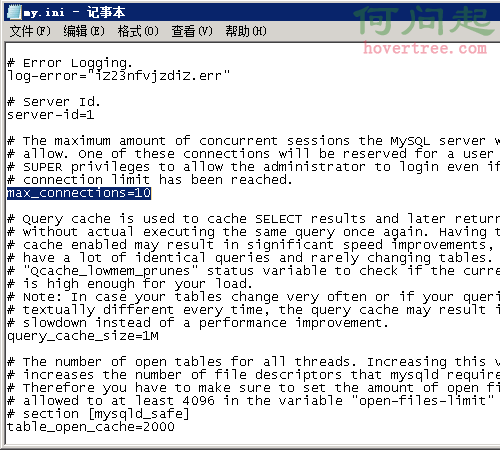Open the 格式(O) menu
The image size is (500, 450).
[138, 31]
